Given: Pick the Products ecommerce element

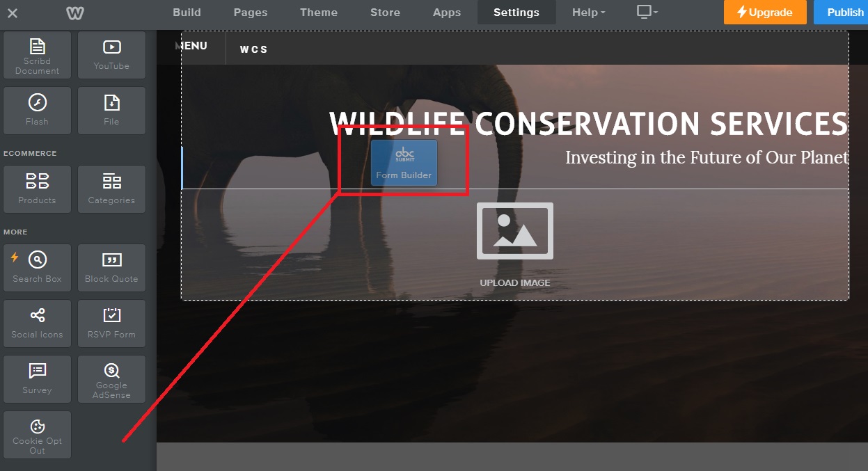Looking at the screenshot, I should 37,189.
